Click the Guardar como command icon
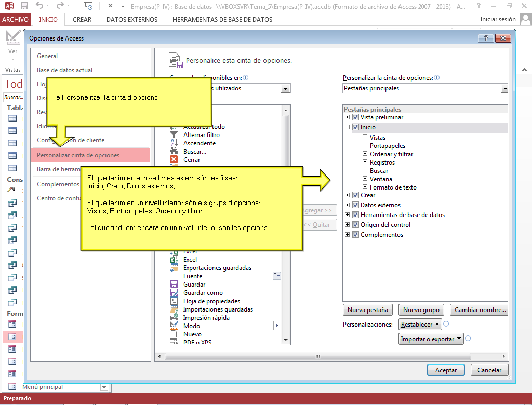The width and height of the screenshot is (532, 405). tap(174, 292)
